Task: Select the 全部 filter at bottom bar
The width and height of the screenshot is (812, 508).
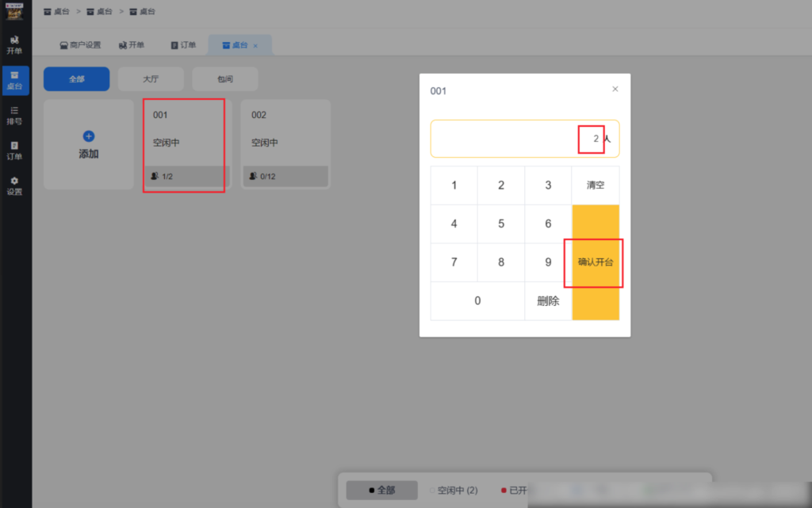Action: pos(381,490)
